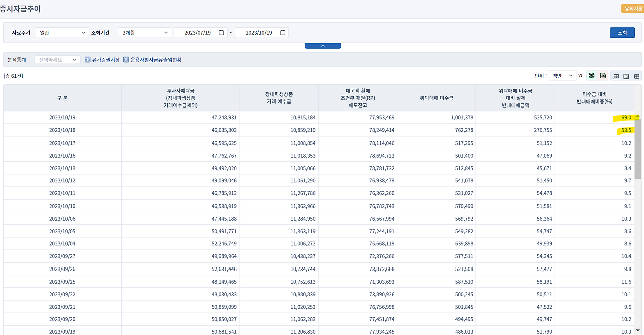Screen dimensions: 644x335
Task: Click the 투자자예탁금 column header
Action: (181, 98)
